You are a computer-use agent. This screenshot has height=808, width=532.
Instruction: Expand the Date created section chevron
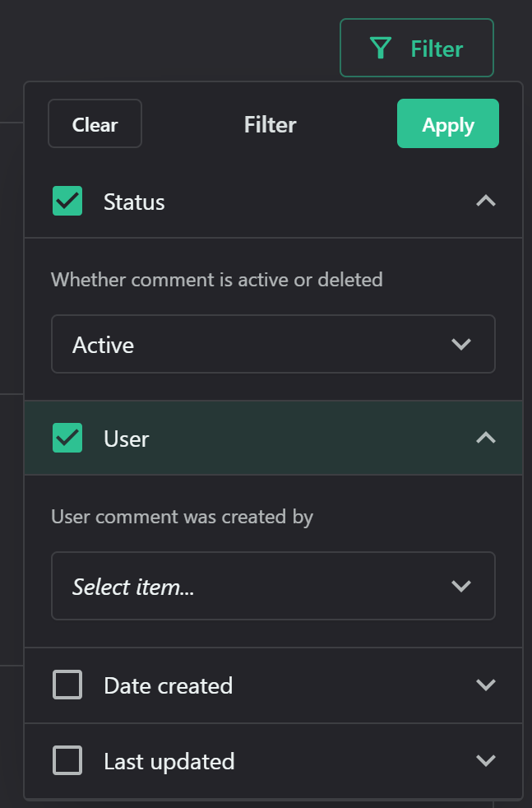(x=486, y=685)
